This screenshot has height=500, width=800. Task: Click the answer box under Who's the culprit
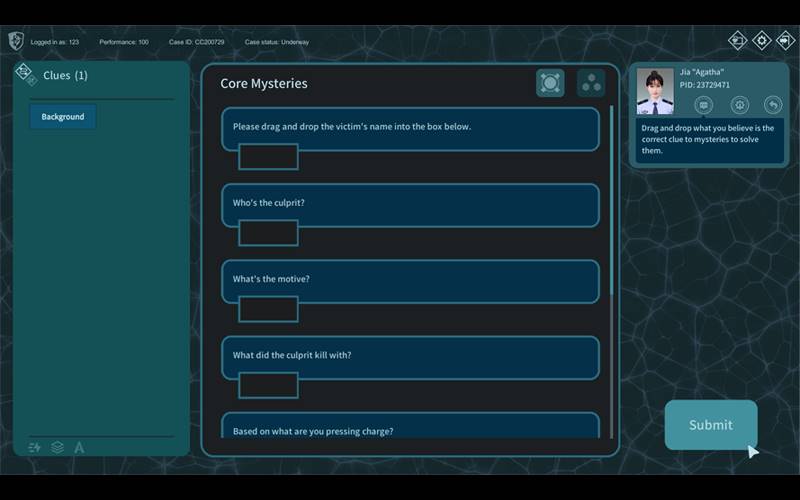click(268, 233)
